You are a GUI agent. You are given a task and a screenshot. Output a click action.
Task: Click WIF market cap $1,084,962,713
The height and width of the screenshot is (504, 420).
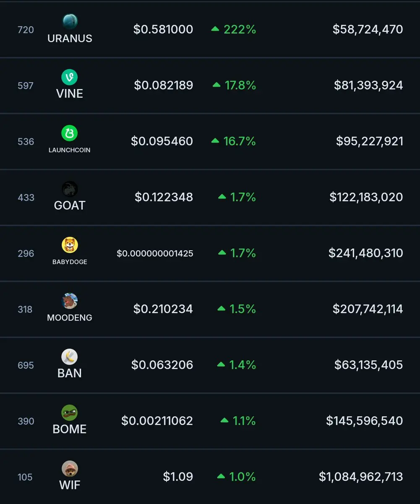point(361,477)
